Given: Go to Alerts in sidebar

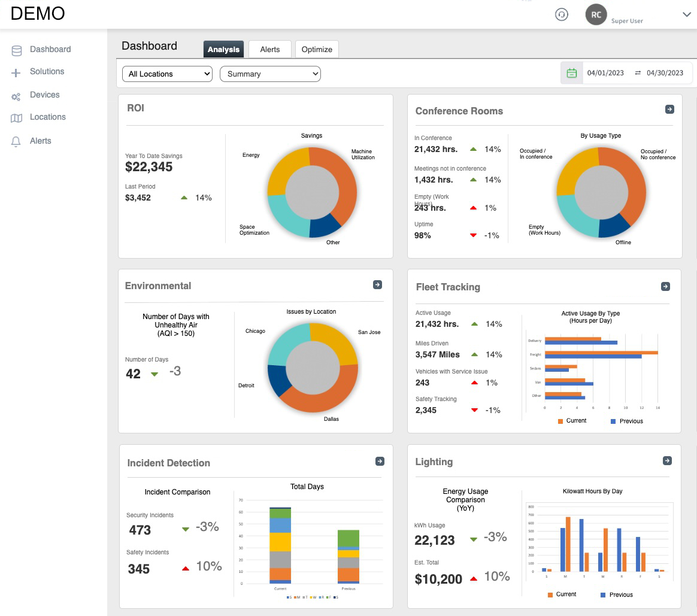Looking at the screenshot, I should [x=41, y=141].
